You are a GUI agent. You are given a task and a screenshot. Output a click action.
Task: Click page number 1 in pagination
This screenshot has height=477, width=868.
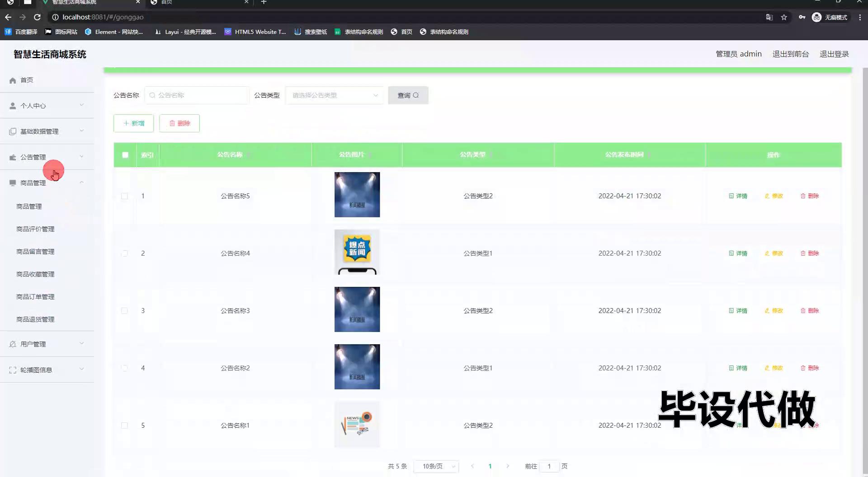coord(490,466)
